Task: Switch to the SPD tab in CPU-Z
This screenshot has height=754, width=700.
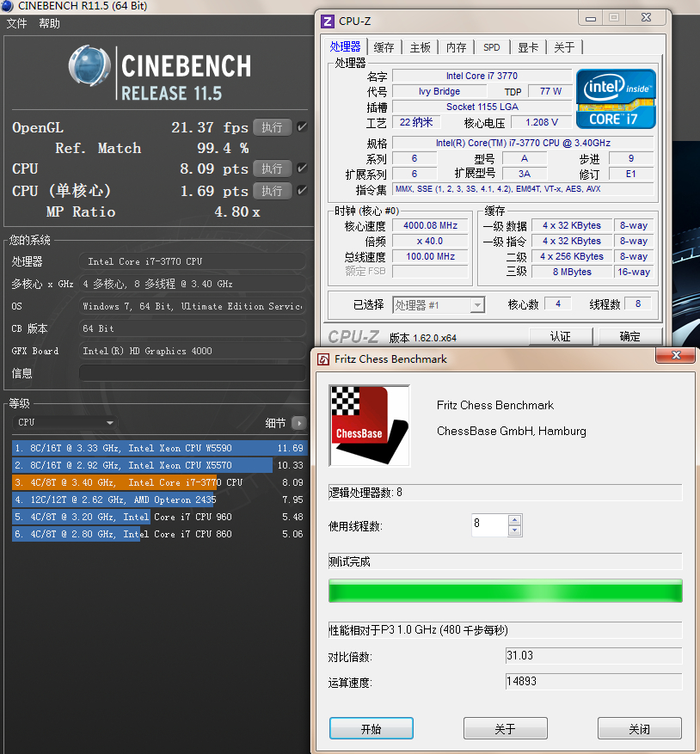Action: tap(492, 47)
